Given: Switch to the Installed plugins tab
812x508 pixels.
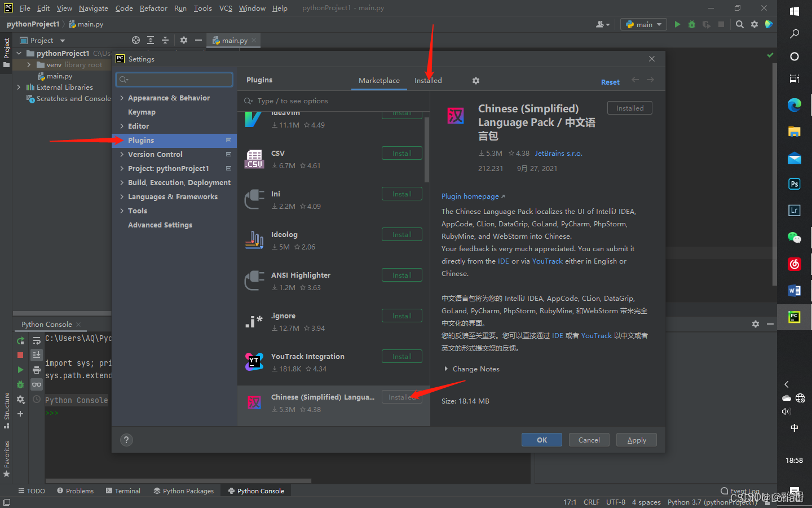Looking at the screenshot, I should pyautogui.click(x=428, y=81).
